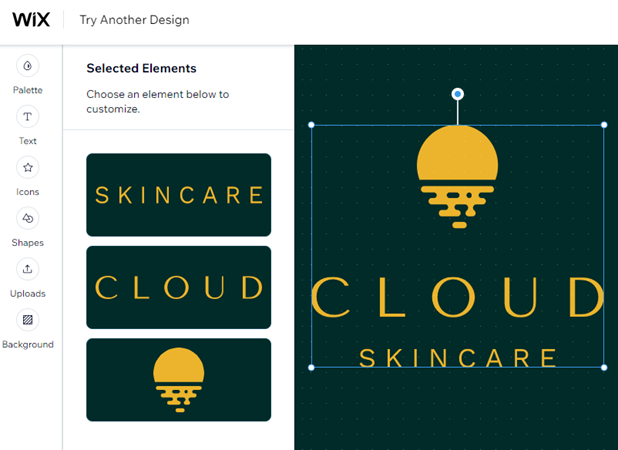The height and width of the screenshot is (450, 618).
Task: Click Try Another Design
Action: click(134, 20)
